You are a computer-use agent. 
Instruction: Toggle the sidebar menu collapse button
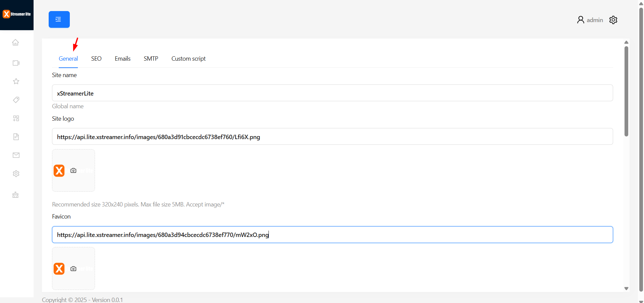pyautogui.click(x=59, y=19)
